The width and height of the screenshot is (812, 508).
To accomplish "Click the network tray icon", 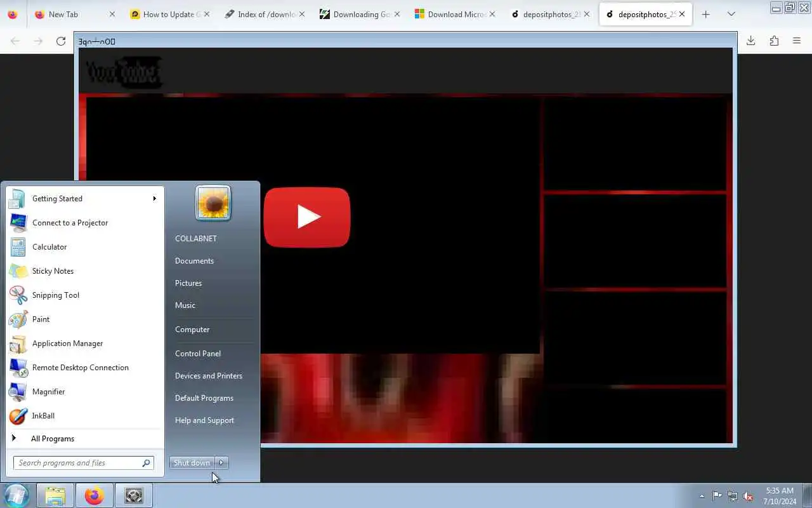I will [x=733, y=496].
